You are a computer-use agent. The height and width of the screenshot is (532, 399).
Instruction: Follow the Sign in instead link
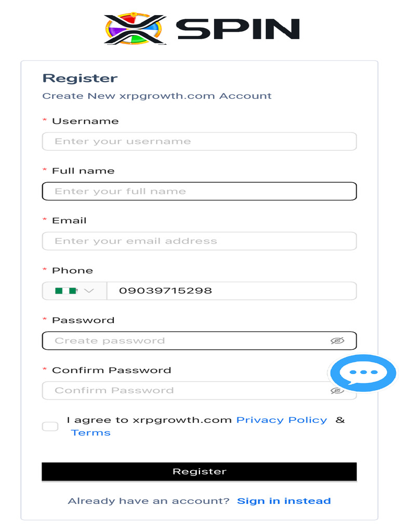pyautogui.click(x=284, y=501)
